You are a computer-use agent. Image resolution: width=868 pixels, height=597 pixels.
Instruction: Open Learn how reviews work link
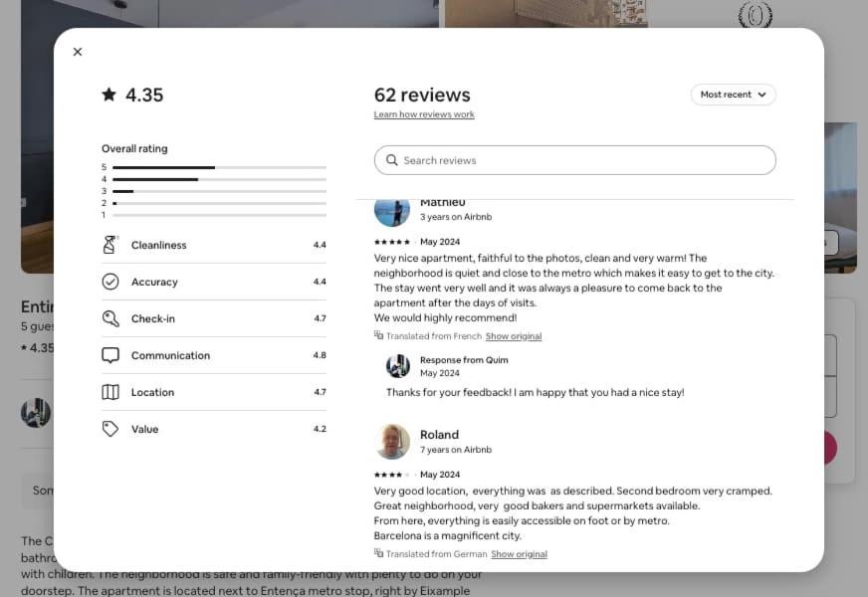coord(424,114)
